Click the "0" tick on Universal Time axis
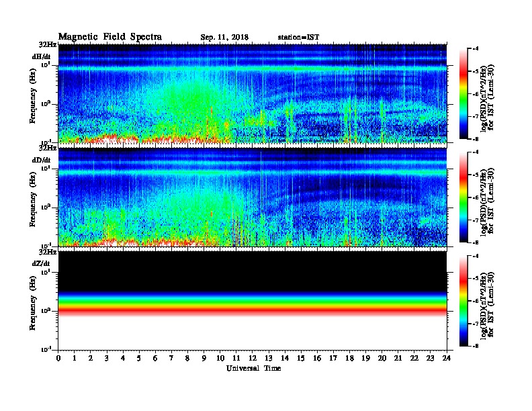 [58, 359]
